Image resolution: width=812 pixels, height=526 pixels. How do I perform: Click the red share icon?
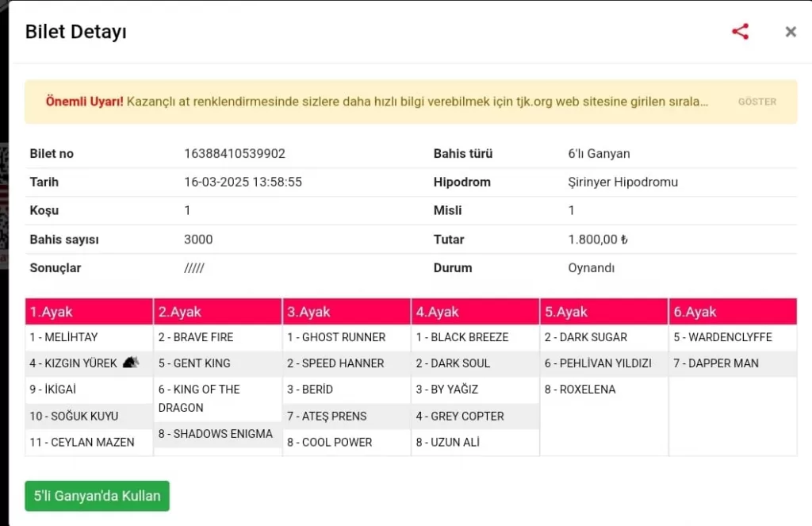pos(740,32)
